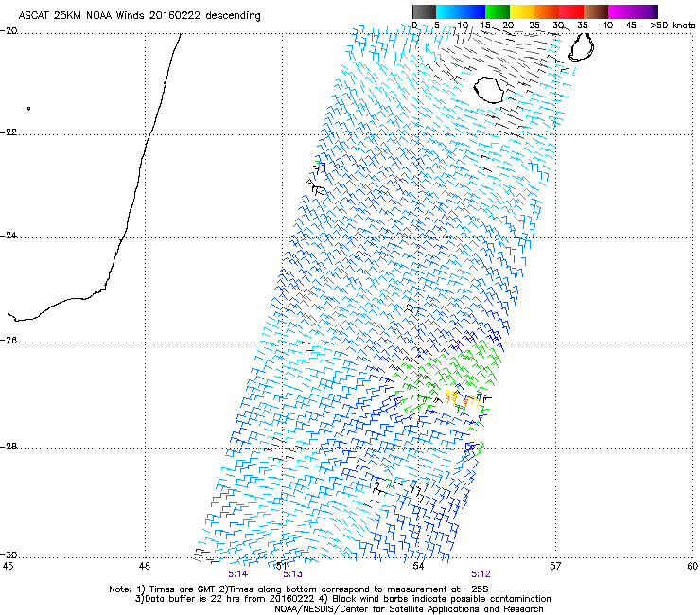Viewport: 700px width, 615px height.
Task: Click the longitude label '48'
Action: click(144, 566)
